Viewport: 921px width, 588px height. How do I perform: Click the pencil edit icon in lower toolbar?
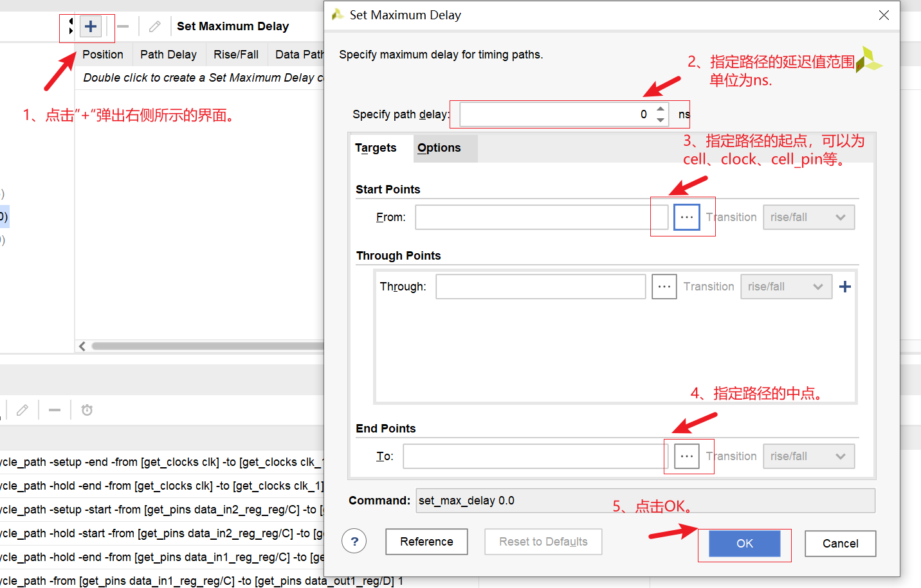23,410
